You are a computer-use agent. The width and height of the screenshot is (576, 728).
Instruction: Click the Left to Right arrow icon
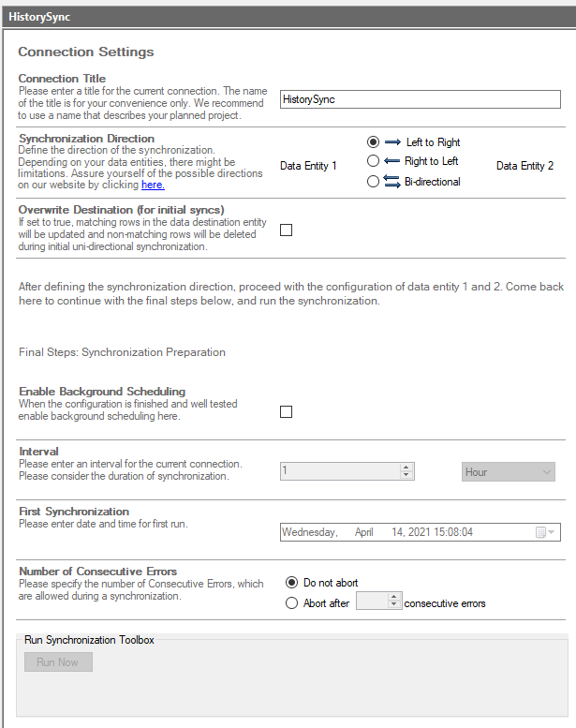pos(392,142)
